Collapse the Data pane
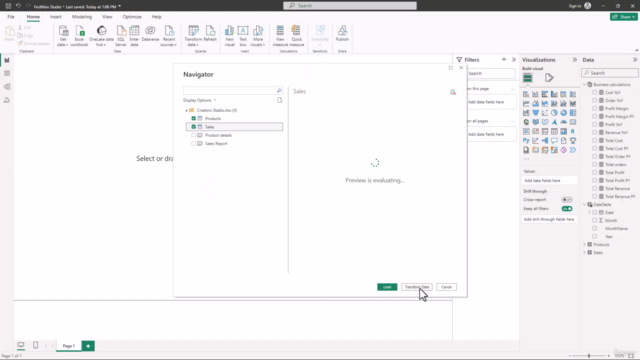The width and height of the screenshot is (640, 360). (x=635, y=60)
